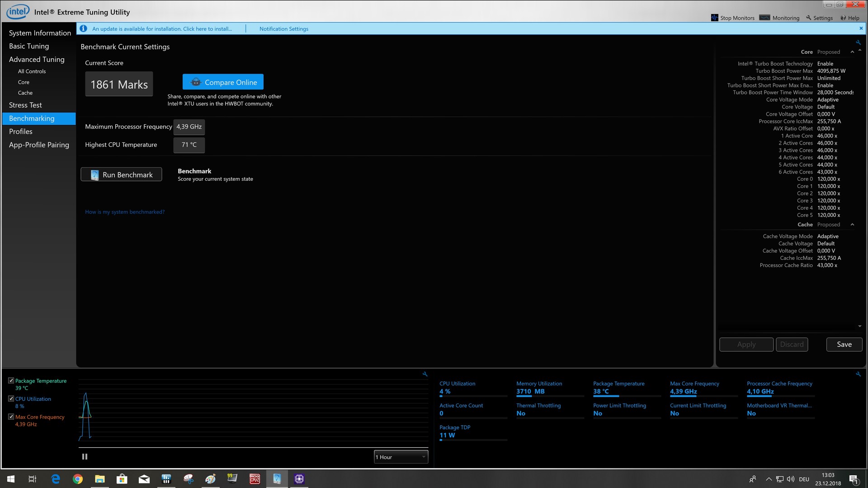Toggle the Max Core Frequency graph checkbox
Screen dimensions: 868x488
11,417
